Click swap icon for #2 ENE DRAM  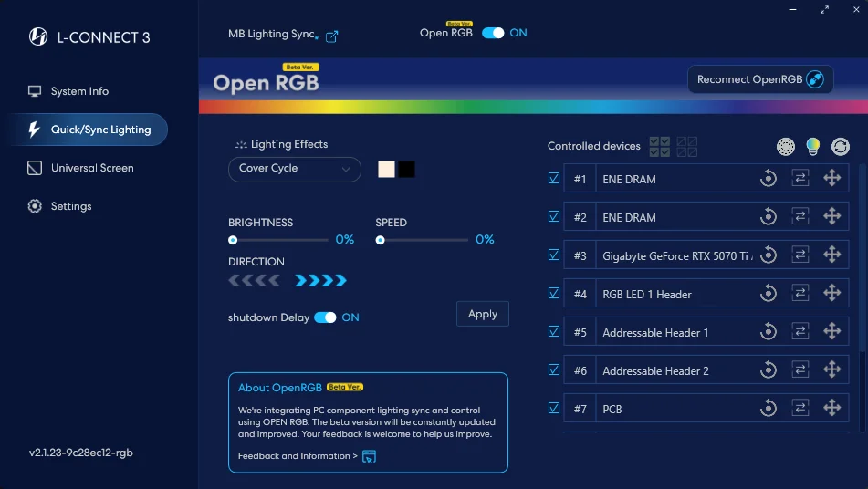(800, 216)
